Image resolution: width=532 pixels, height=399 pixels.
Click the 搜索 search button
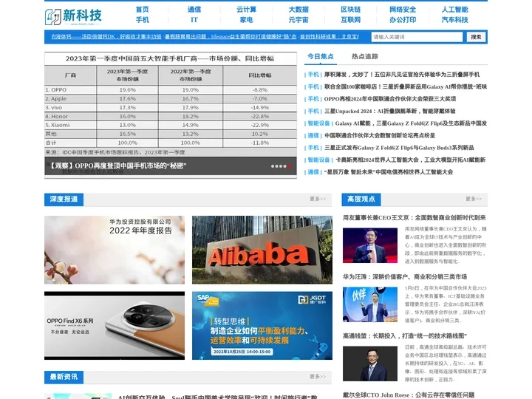476,37
